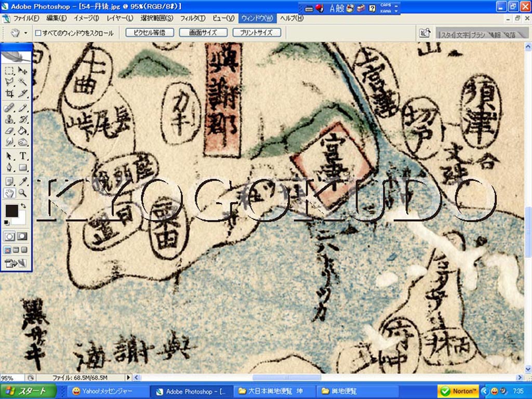The height and width of the screenshot is (399, 532).
Task: Select the Eyedropper tool
Action: 22,181
